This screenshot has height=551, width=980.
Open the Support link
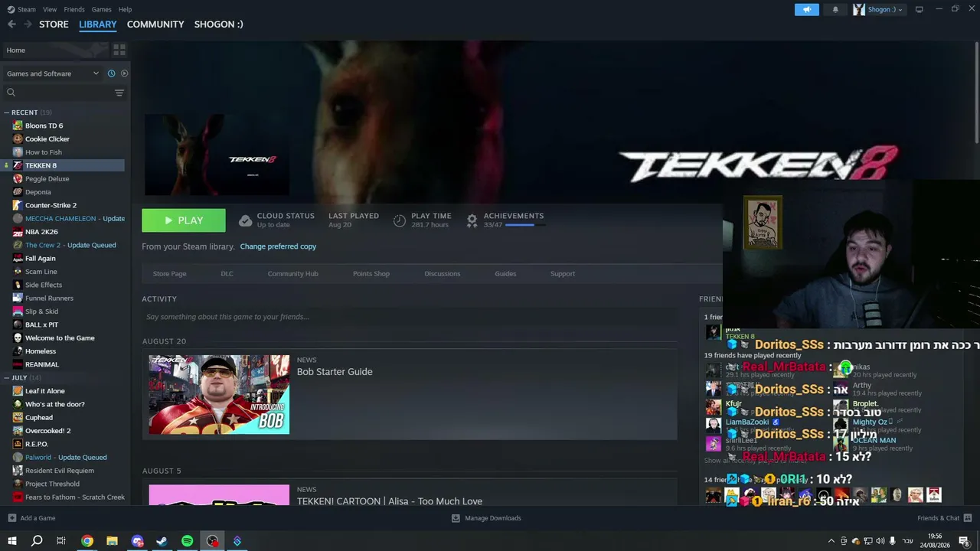tap(563, 274)
